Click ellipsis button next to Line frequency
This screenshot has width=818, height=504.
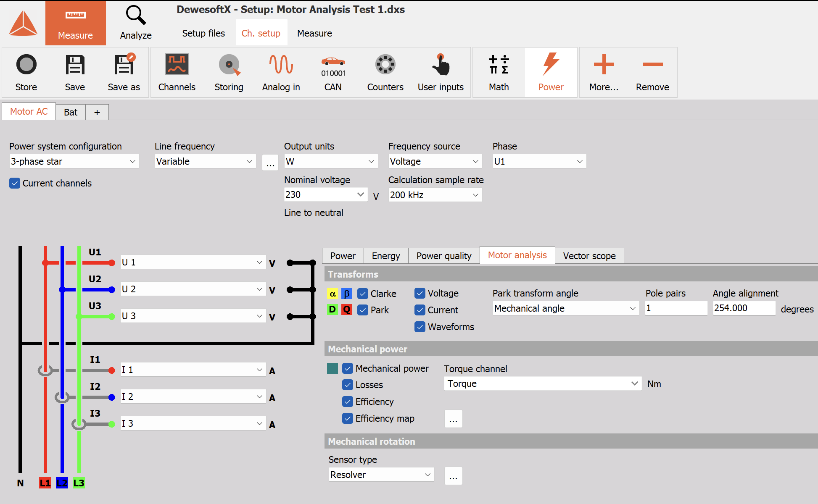(x=270, y=162)
